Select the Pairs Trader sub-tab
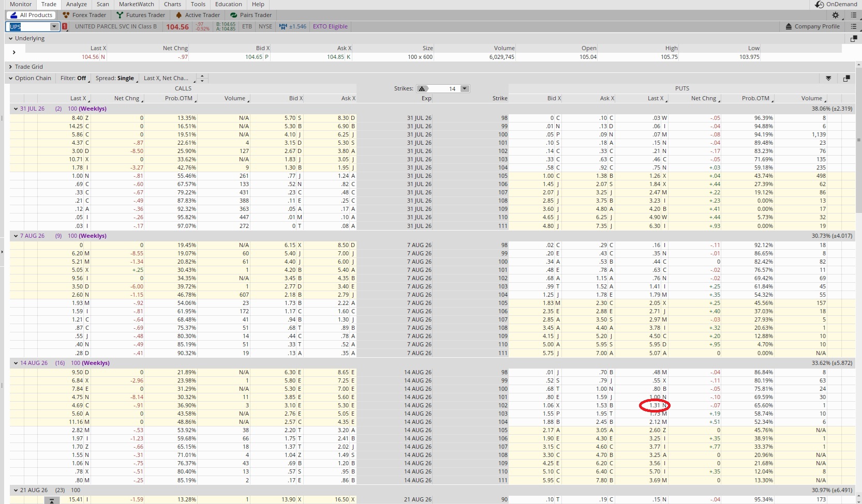This screenshot has width=862, height=504. [251, 15]
